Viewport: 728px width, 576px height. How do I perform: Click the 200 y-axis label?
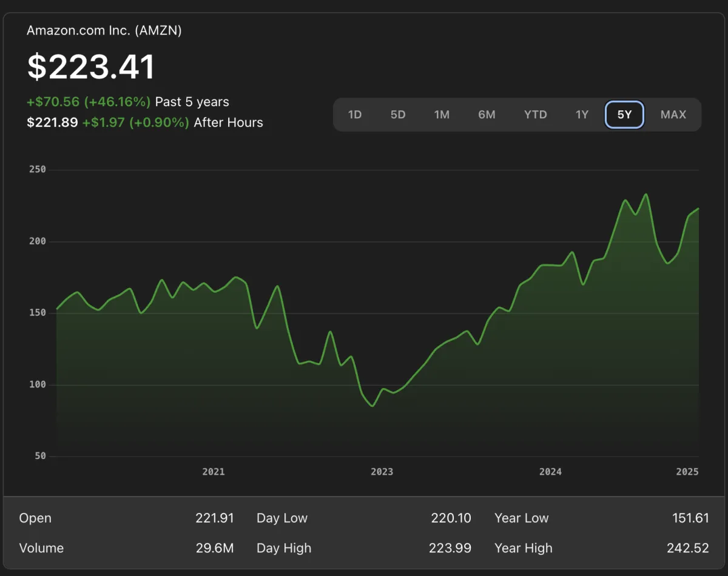coord(38,241)
